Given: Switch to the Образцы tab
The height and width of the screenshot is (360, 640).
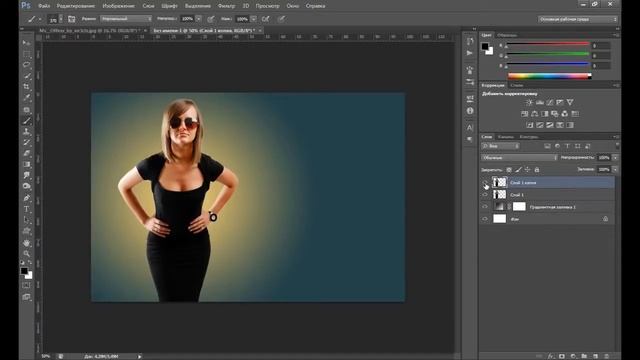Looking at the screenshot, I should 507,35.
